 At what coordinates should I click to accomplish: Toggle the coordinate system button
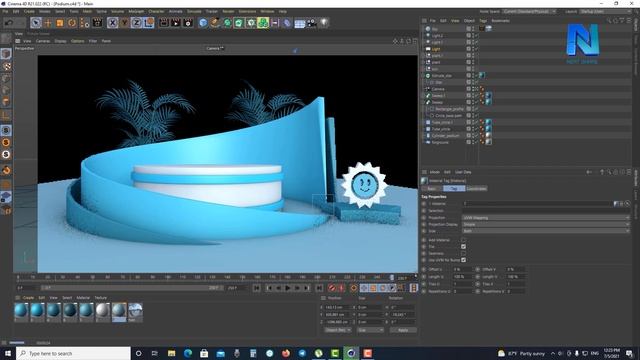149,23
